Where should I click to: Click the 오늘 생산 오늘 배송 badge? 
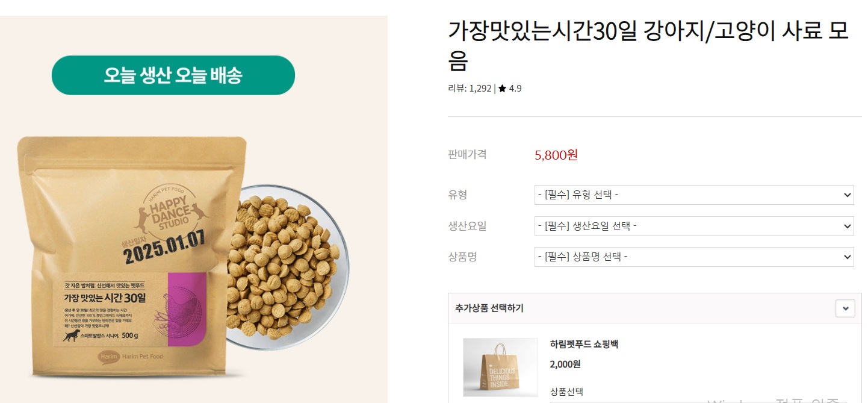[x=173, y=75]
